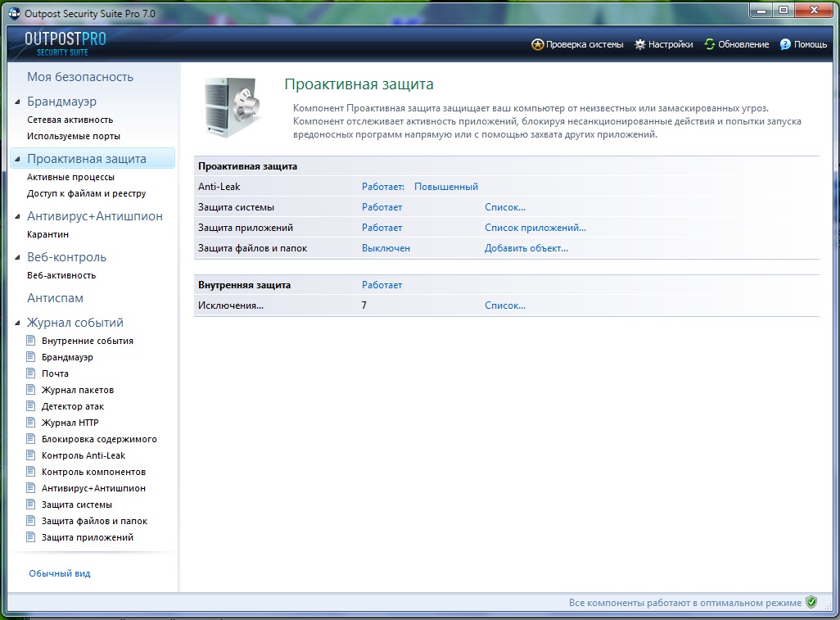Click the Проактивная защита server safe image

[232, 106]
